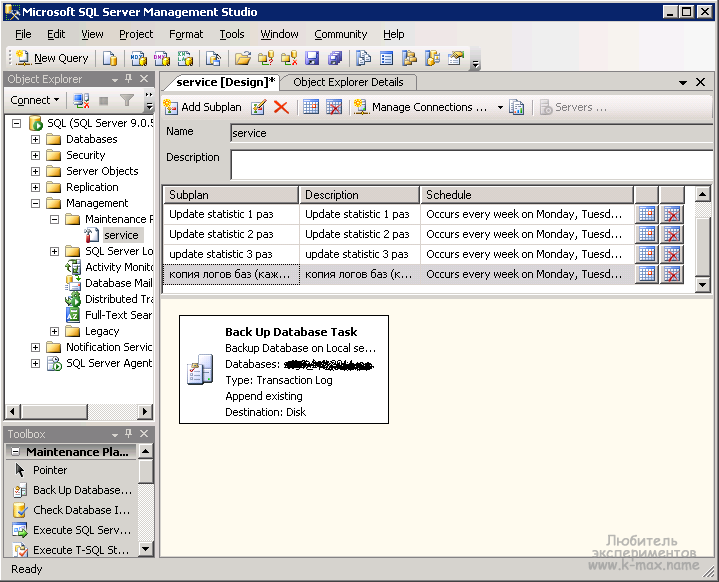This screenshot has height=582, width=719.
Task: Open schedule for update statistic 3 раз row
Action: pyautogui.click(x=647, y=254)
